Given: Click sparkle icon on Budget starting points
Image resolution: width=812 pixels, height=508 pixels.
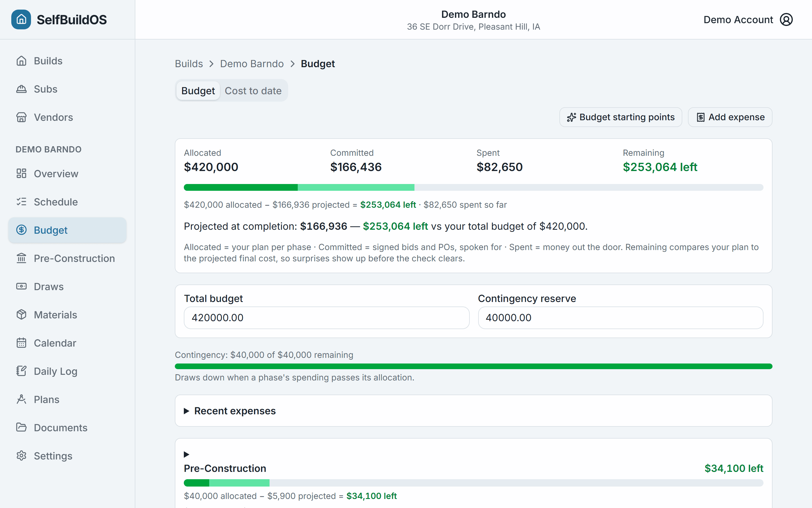Looking at the screenshot, I should pyautogui.click(x=572, y=117).
